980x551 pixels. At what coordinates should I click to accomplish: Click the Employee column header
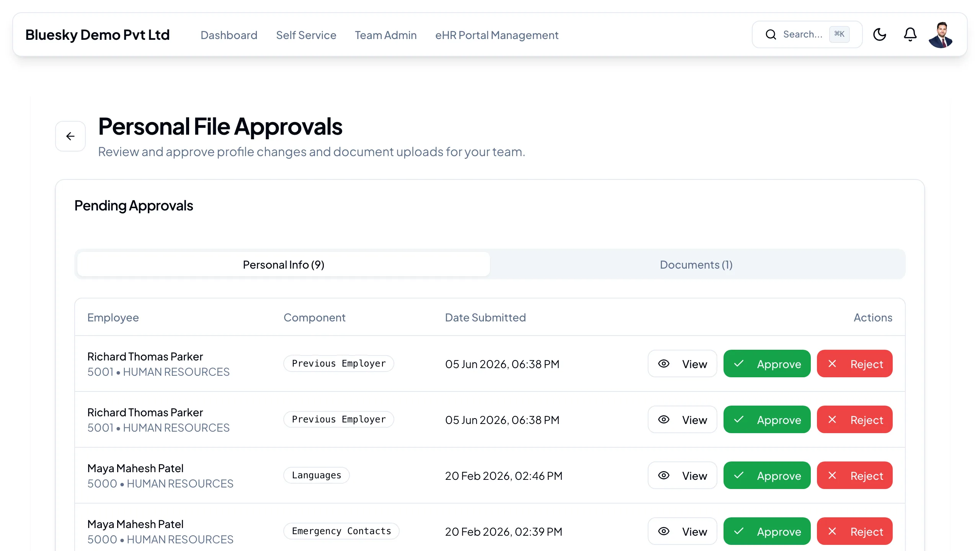(113, 317)
